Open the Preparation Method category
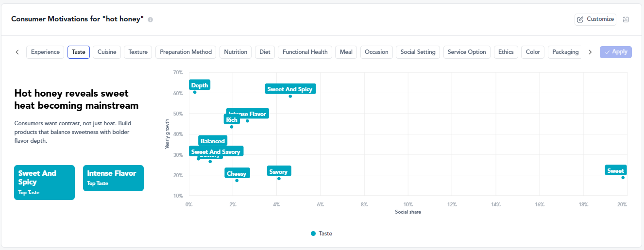644x250 pixels. tap(186, 52)
